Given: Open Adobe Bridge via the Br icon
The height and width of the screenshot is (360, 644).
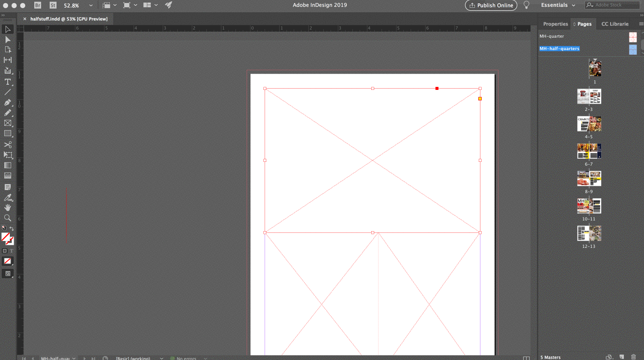Looking at the screenshot, I should click(38, 6).
